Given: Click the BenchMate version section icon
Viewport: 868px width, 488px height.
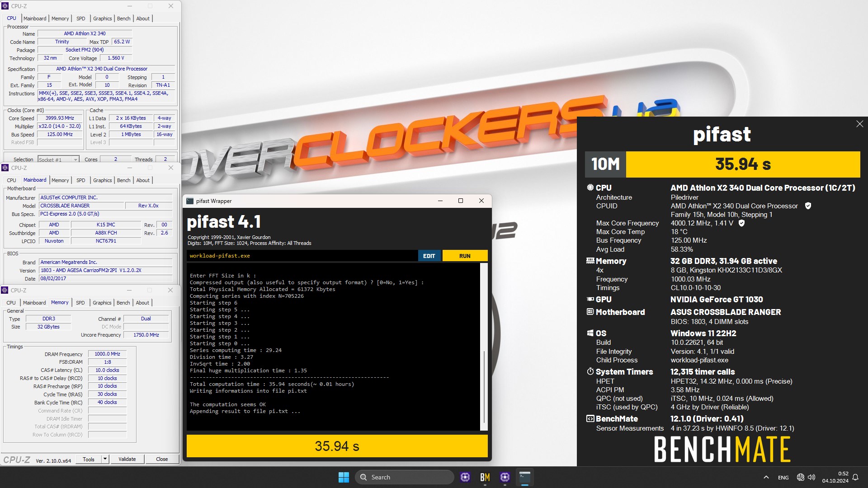Looking at the screenshot, I should pyautogui.click(x=590, y=419).
